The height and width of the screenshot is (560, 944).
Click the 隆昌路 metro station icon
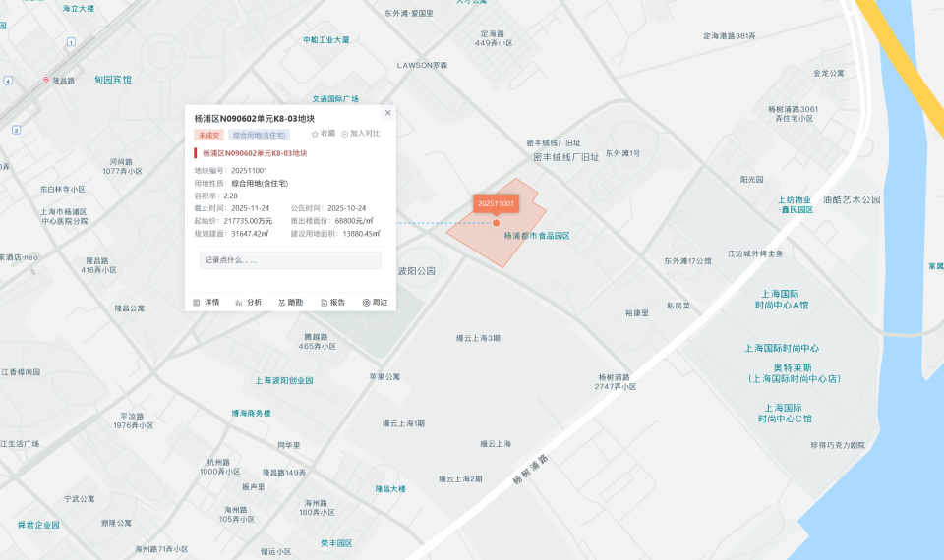click(46, 80)
